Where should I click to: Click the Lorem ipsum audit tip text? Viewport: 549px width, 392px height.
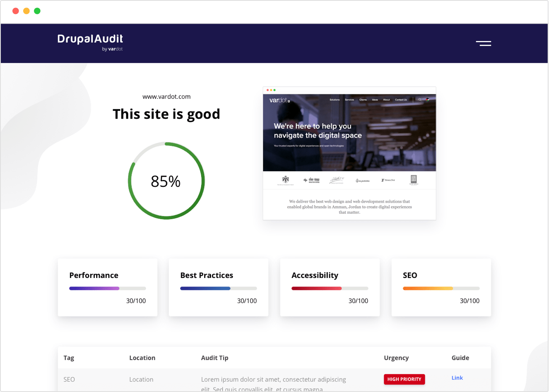[274, 384]
